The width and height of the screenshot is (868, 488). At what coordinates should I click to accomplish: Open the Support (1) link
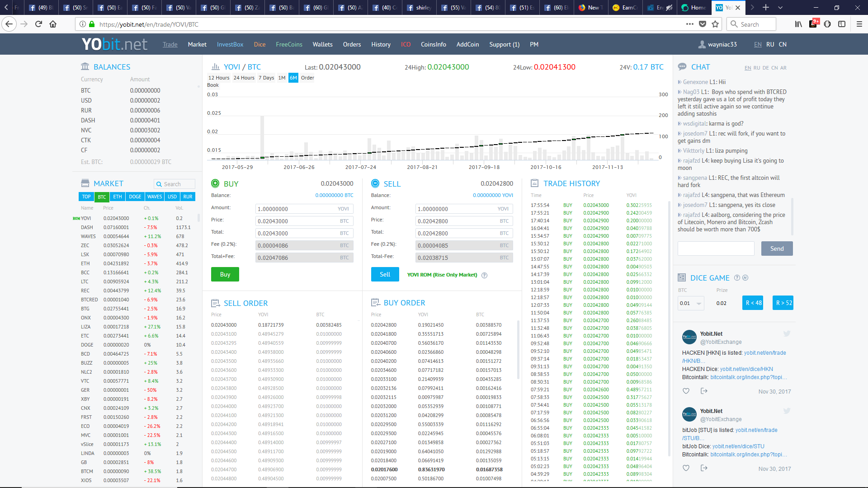click(504, 44)
